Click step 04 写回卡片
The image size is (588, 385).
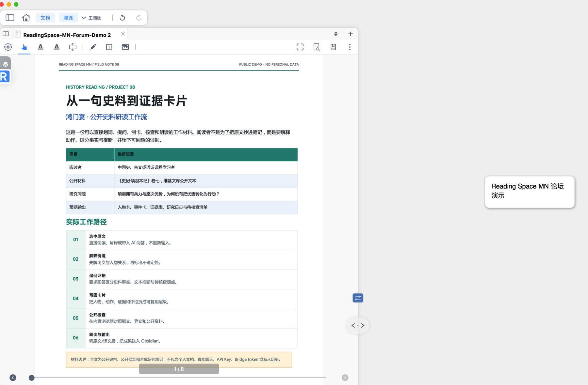(x=182, y=299)
